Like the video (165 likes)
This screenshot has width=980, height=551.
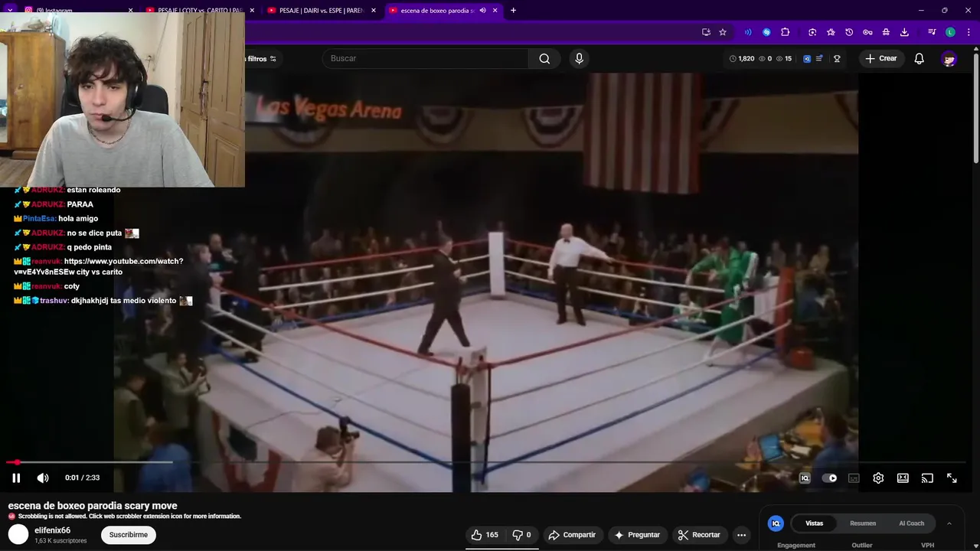[x=485, y=535]
